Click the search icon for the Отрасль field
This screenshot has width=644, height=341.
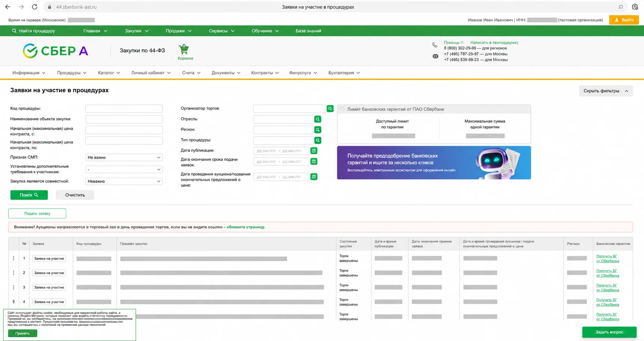(318, 119)
